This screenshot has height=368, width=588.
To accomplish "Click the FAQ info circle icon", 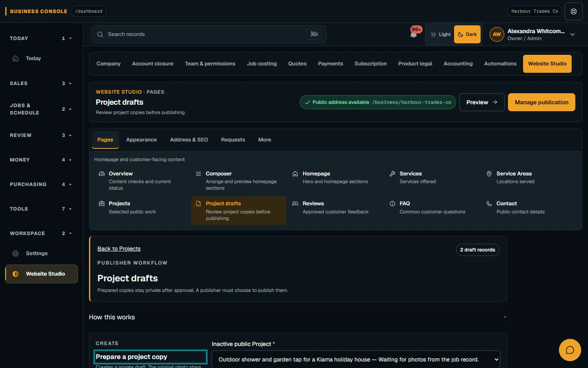I will tap(392, 204).
